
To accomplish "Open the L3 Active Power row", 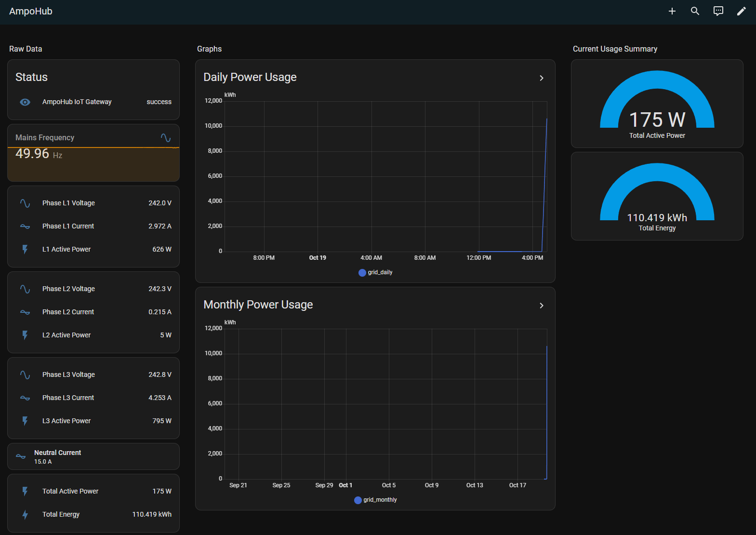I will tap(93, 421).
